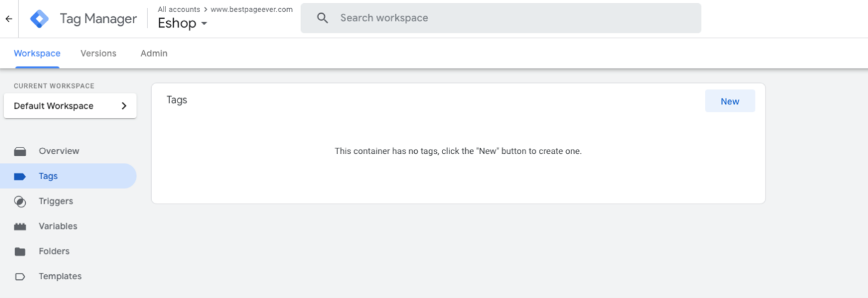
Task: Open Templates in the sidebar
Action: pyautogui.click(x=68, y=277)
